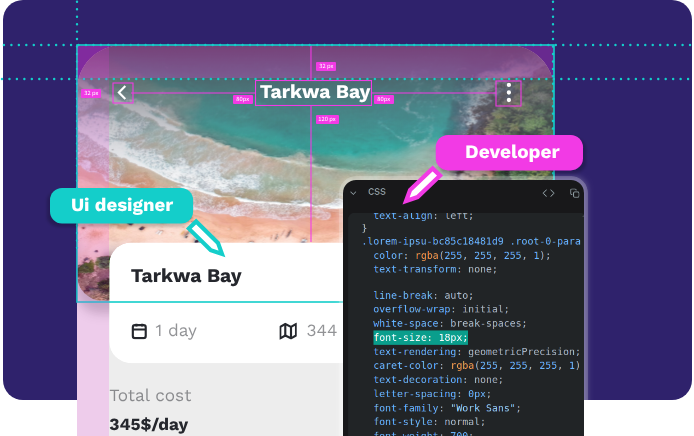
Task: Collapse the CSS panel with its chevron
Action: coord(353,193)
